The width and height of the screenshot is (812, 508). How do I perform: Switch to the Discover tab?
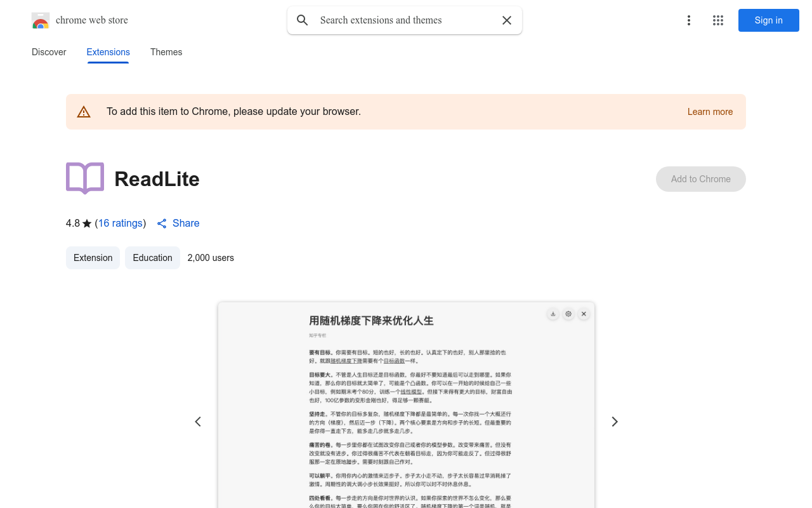click(49, 52)
